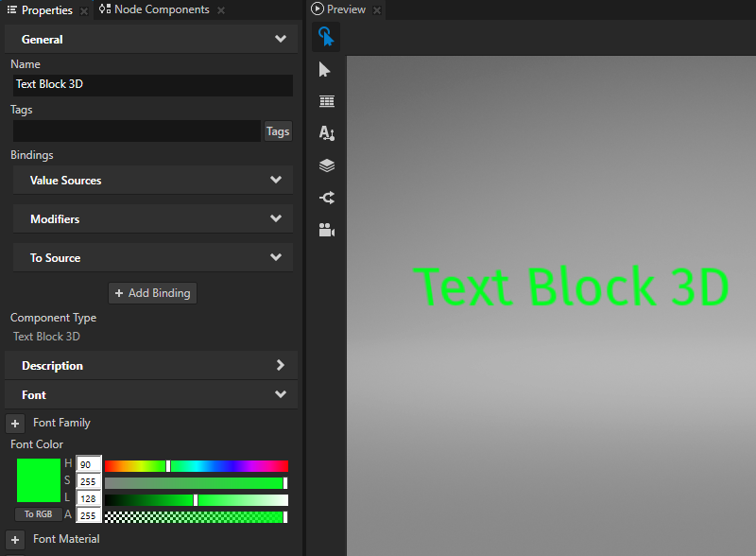The image size is (756, 556).
Task: Select the interaction mode tool in Preview
Action: (326, 36)
